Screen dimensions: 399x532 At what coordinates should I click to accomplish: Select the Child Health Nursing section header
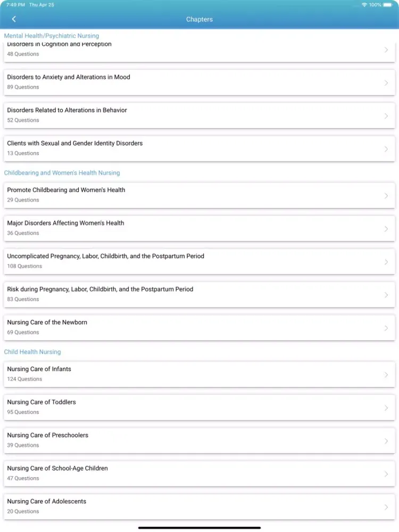point(32,352)
